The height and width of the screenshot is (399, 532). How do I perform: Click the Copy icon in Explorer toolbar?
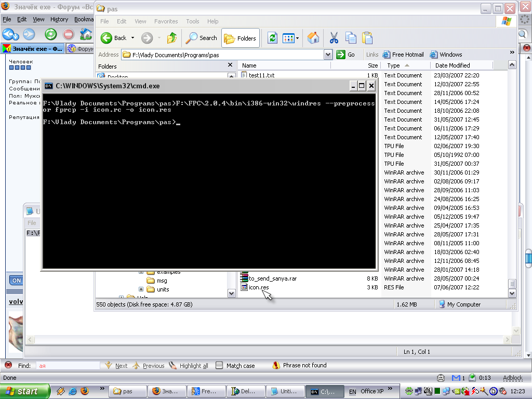point(351,38)
